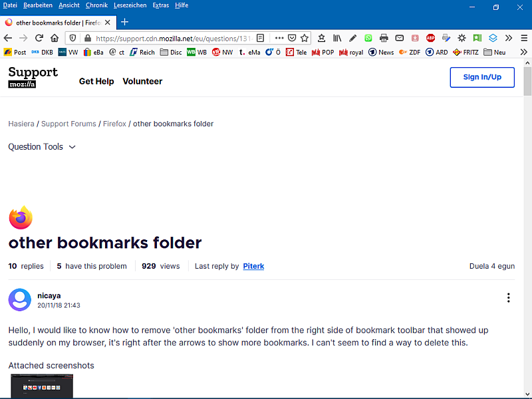Open the Chronik menu

pos(97,5)
